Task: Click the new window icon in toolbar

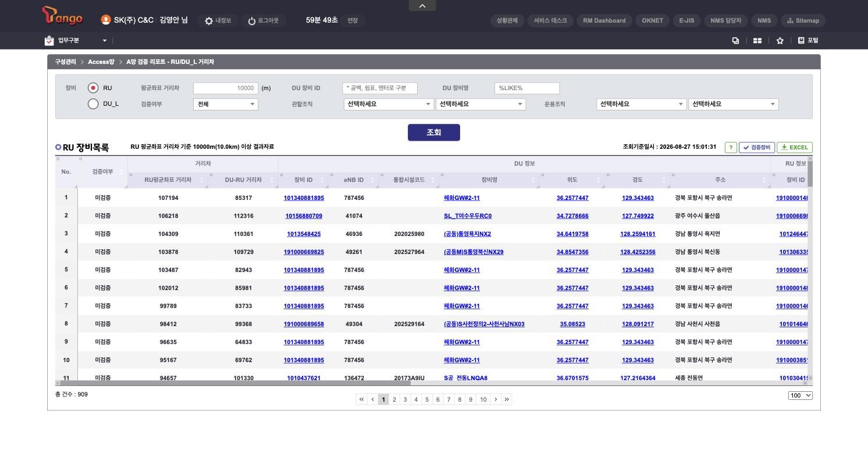Action: 735,41
